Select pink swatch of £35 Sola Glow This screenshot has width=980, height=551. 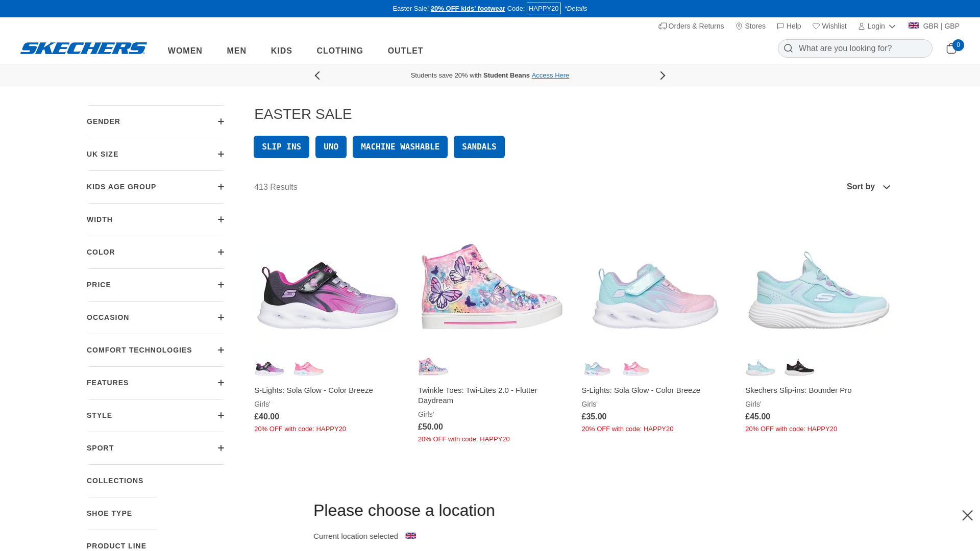click(636, 368)
